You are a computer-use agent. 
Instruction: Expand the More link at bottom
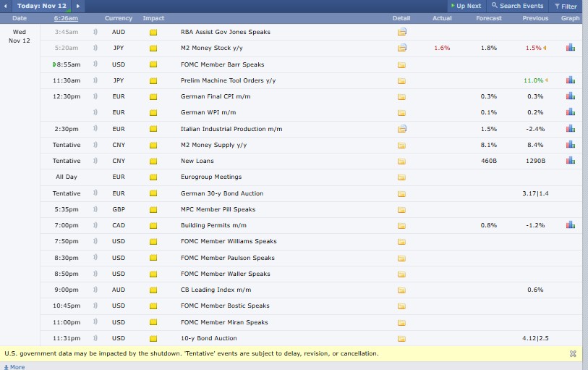(14, 367)
